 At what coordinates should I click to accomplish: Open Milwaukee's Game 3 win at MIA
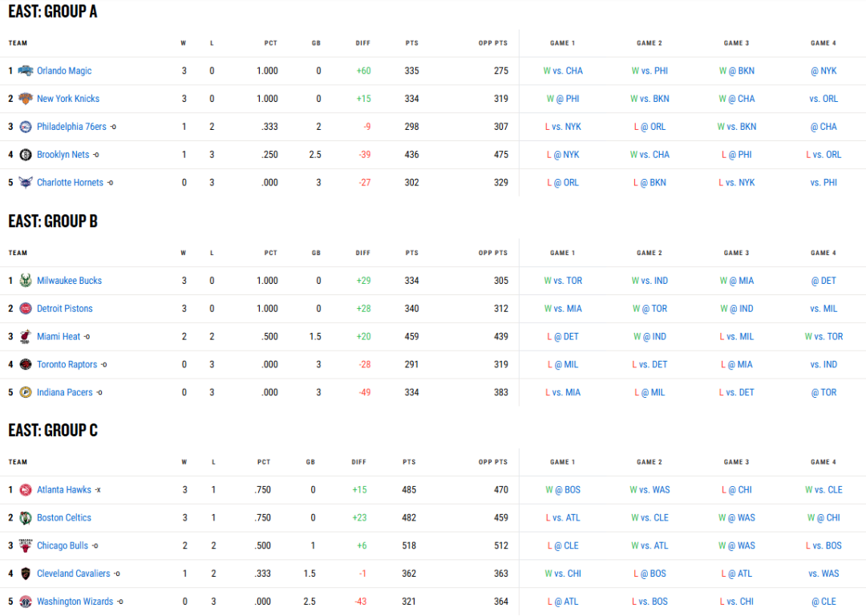pos(737,281)
